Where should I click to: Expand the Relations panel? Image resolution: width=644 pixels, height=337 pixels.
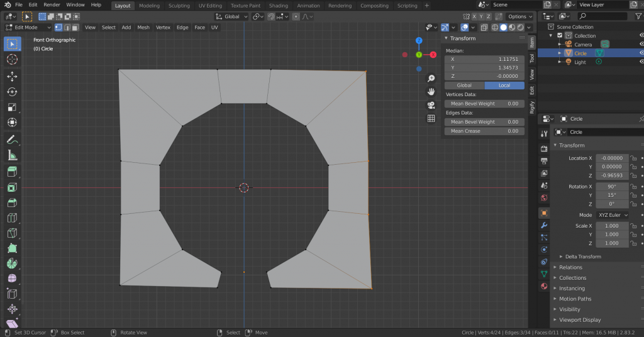coord(570,267)
